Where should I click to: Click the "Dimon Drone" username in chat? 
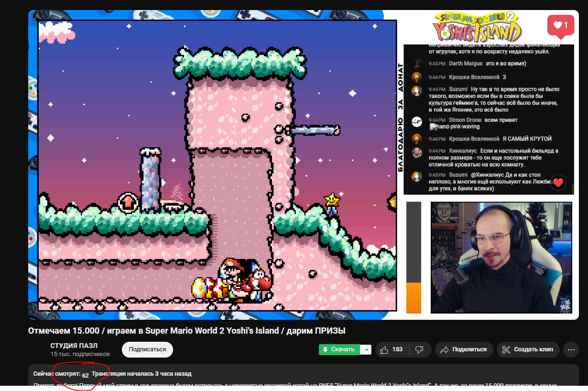pos(465,120)
